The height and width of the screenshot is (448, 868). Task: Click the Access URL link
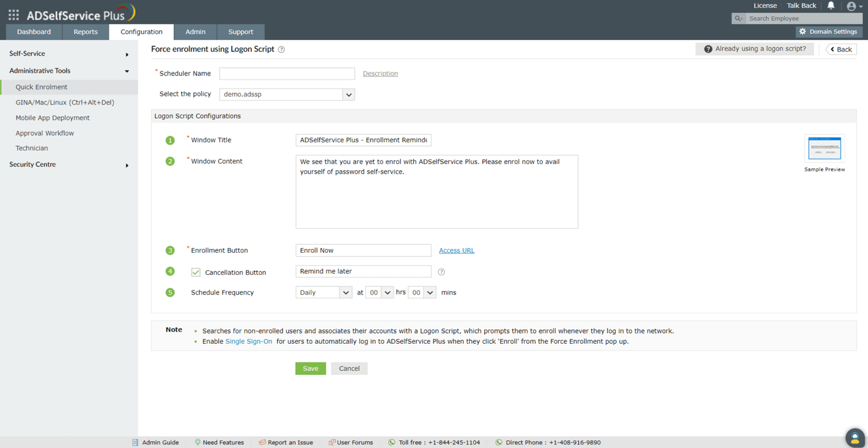457,251
